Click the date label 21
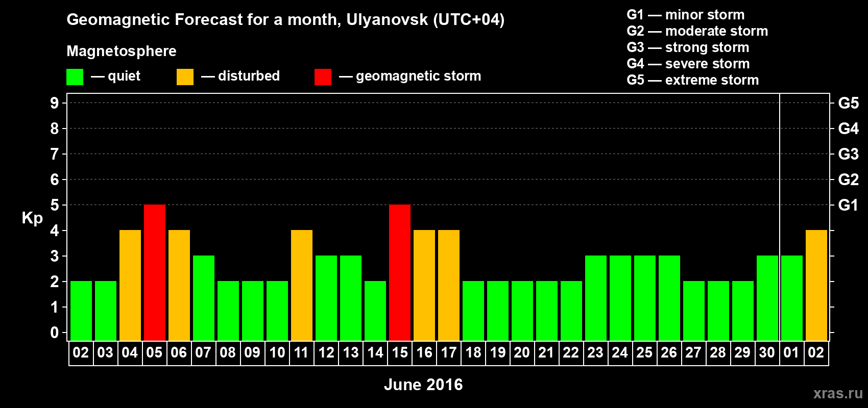This screenshot has width=868, height=408. [546, 353]
